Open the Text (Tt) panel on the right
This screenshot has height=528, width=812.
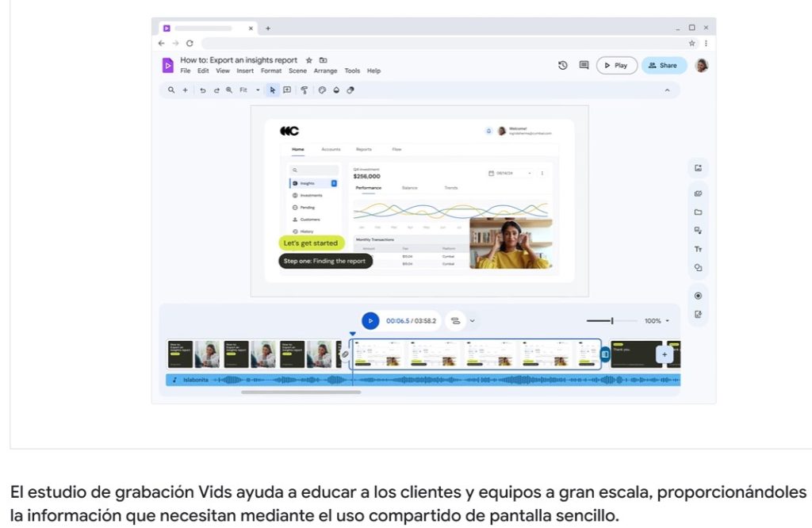point(699,249)
